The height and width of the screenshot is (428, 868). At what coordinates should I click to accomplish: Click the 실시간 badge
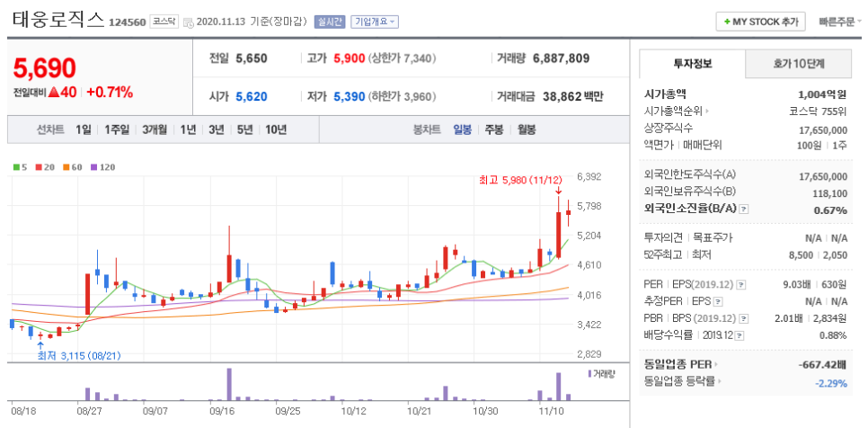pyautogui.click(x=330, y=22)
